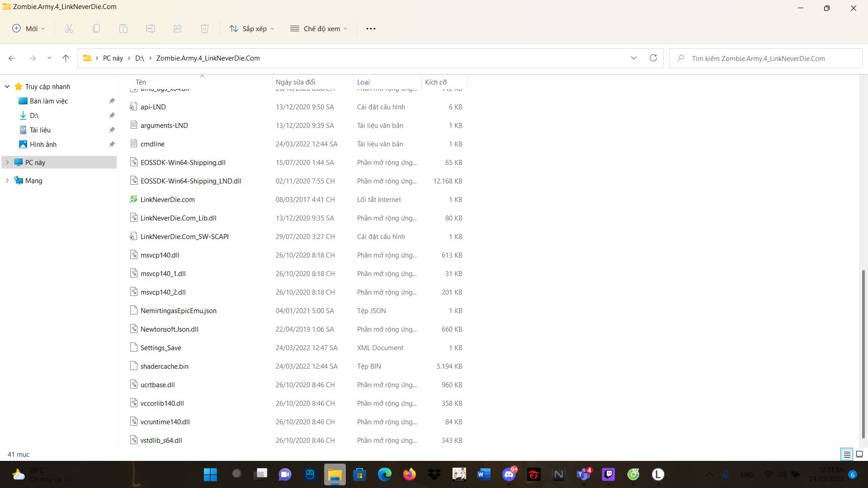Open Firefox from the taskbar
The width and height of the screenshot is (868, 488).
click(410, 474)
